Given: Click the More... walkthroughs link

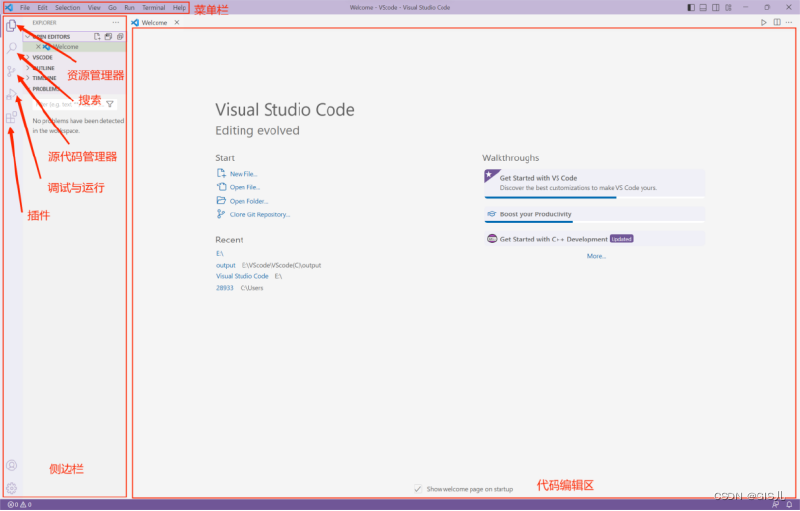Looking at the screenshot, I should click(x=596, y=256).
